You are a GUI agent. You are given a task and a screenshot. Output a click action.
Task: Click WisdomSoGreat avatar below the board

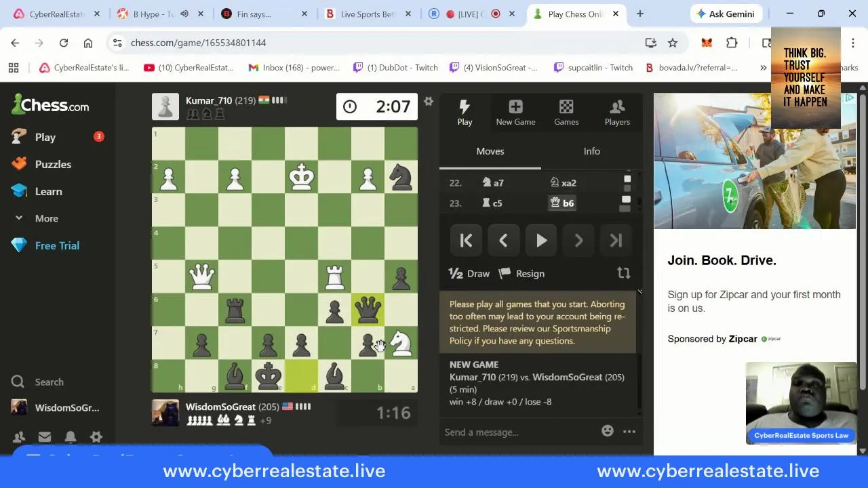tap(165, 413)
